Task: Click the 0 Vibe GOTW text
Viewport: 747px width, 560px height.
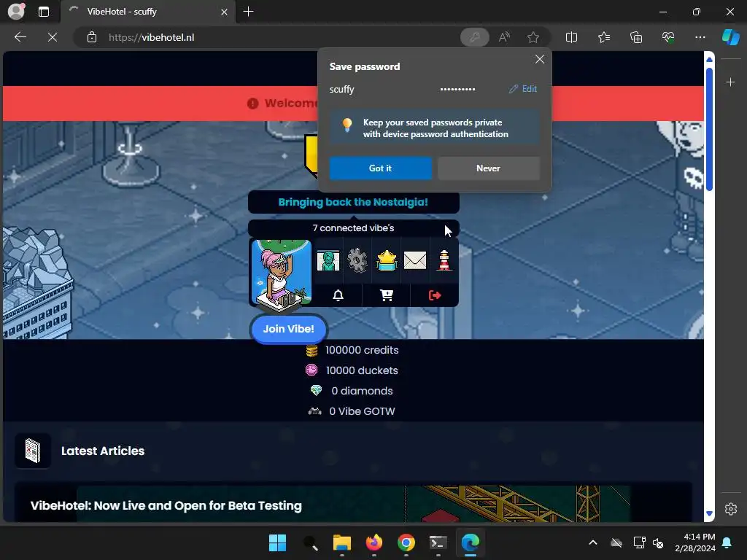Action: (x=362, y=411)
